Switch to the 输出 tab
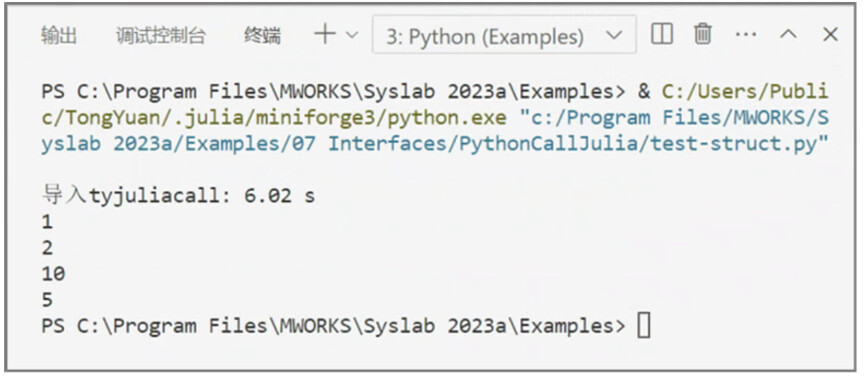This screenshot has height=376, width=864. tap(59, 36)
